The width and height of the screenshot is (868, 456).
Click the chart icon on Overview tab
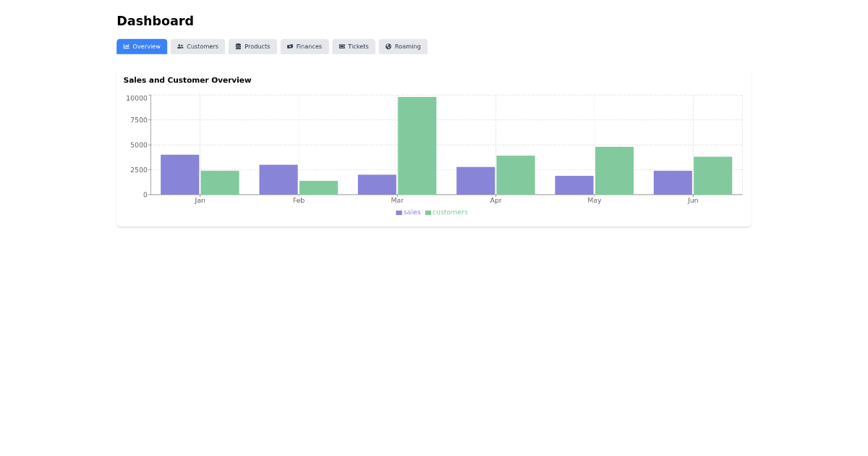point(127,46)
